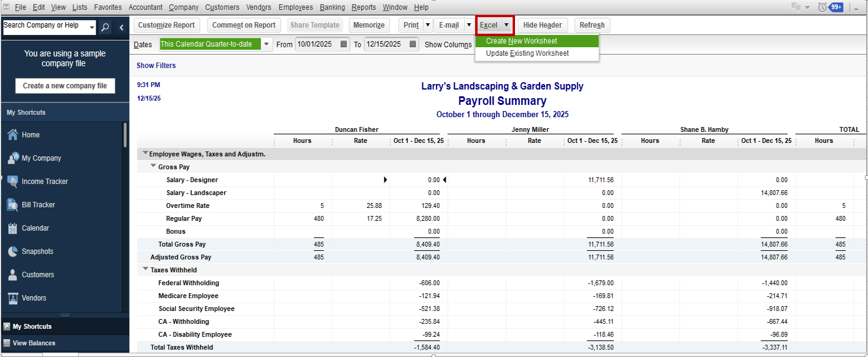Collapse the left navigation panel
Screen dimensions: 868x357
(x=121, y=27)
